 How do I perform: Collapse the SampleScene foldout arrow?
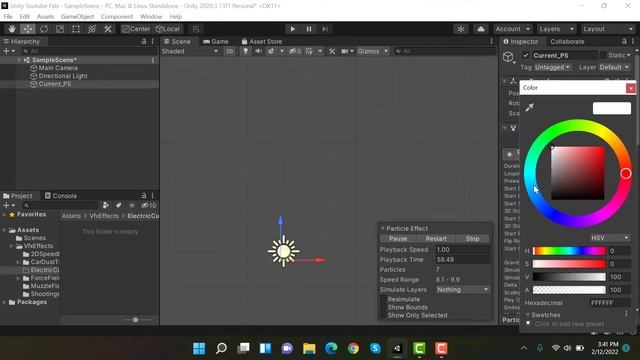pyautogui.click(x=19, y=60)
